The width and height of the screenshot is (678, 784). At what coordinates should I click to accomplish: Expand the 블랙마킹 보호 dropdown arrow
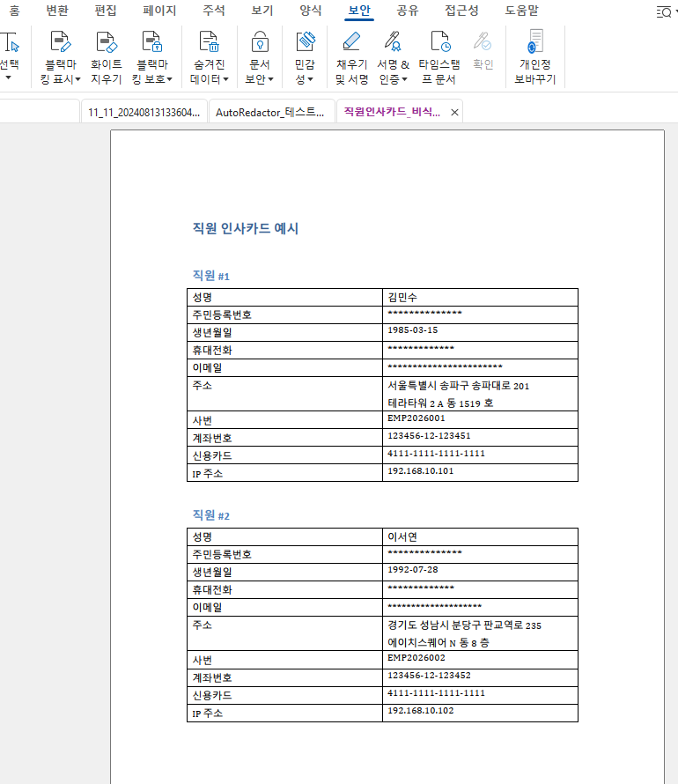pyautogui.click(x=169, y=79)
